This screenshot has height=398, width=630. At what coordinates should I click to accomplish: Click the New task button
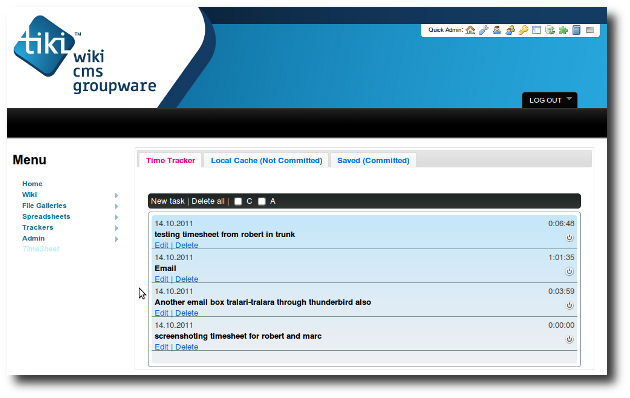(168, 201)
